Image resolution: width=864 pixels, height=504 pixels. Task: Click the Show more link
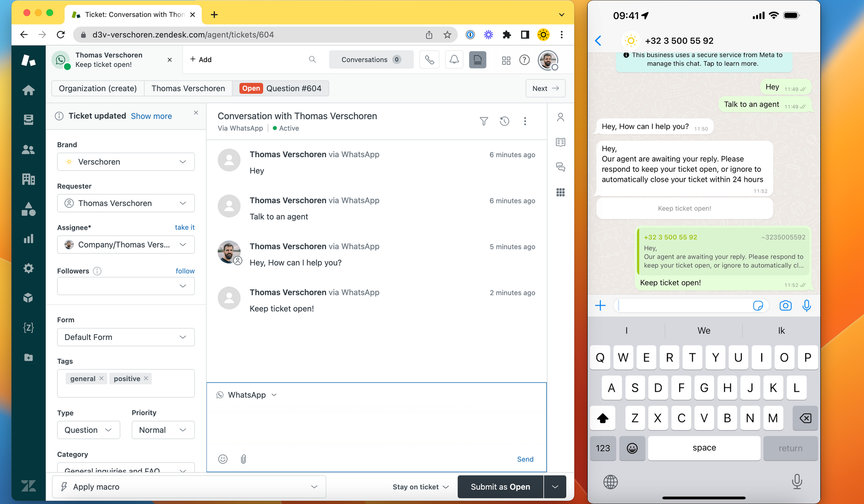pos(151,116)
